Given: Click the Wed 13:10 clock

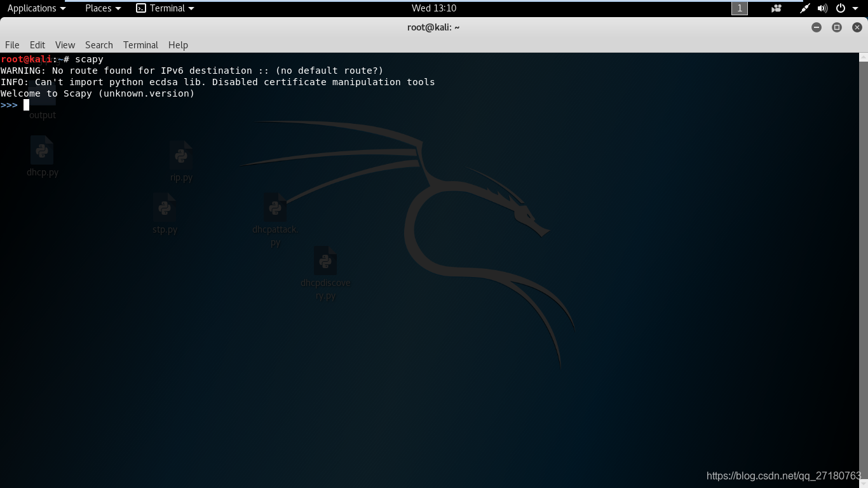Looking at the screenshot, I should (434, 8).
